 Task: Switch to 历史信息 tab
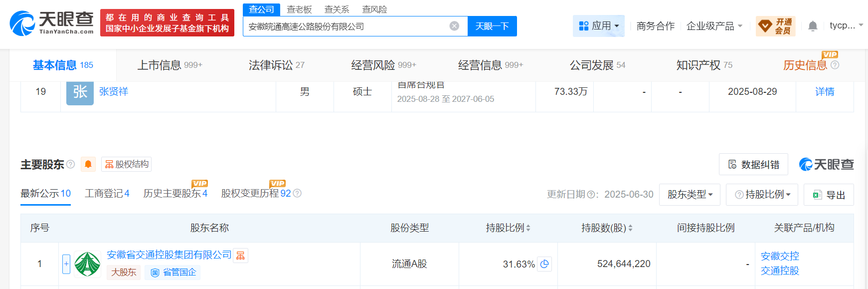click(x=805, y=65)
